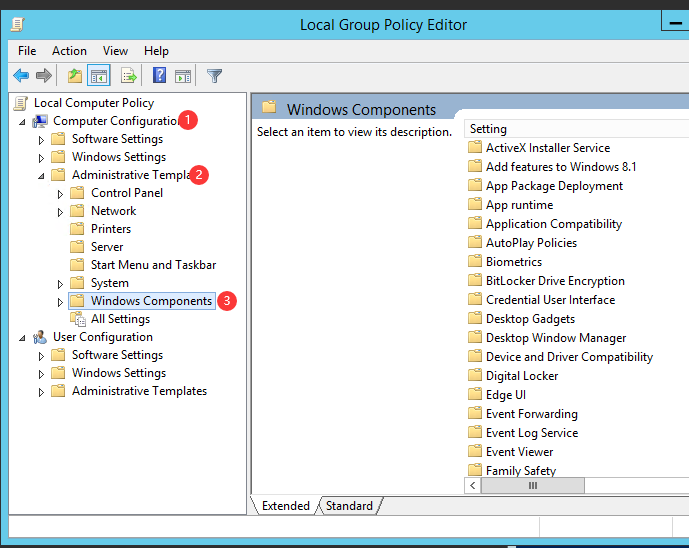The width and height of the screenshot is (689, 548).
Task: Open the BitLocker Drive Encryption folder
Action: pyautogui.click(x=554, y=281)
